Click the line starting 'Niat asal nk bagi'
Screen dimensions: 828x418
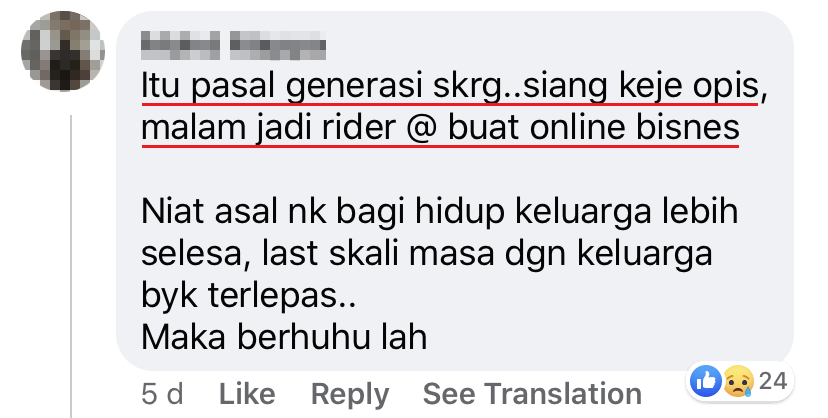click(x=439, y=212)
